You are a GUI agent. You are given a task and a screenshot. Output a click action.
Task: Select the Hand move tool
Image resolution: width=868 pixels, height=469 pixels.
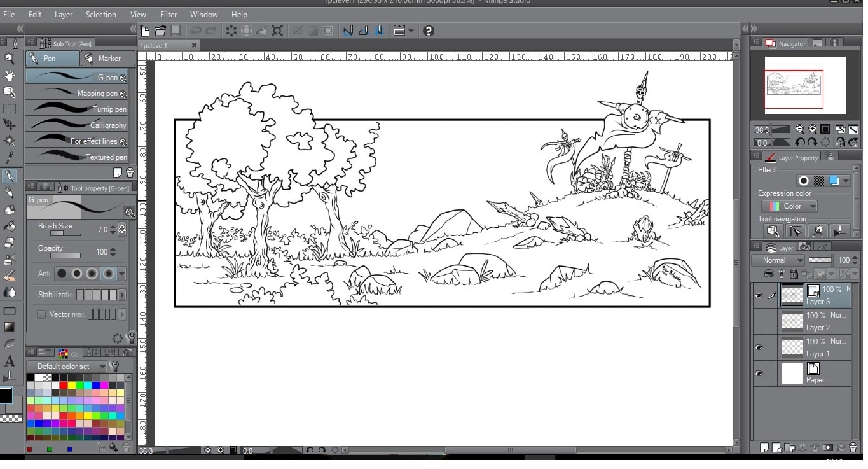click(10, 75)
